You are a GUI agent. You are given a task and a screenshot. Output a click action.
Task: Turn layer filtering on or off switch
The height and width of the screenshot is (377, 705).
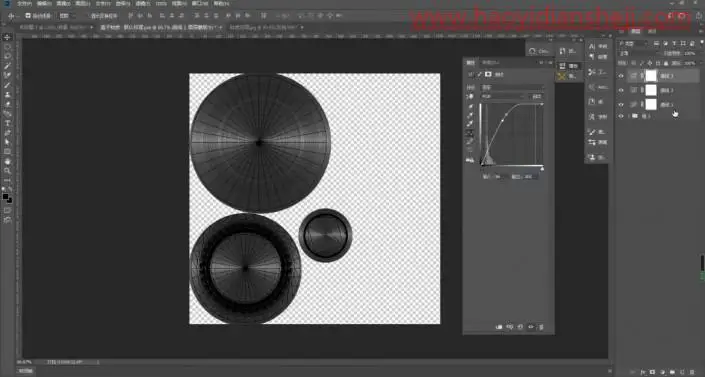(x=702, y=43)
